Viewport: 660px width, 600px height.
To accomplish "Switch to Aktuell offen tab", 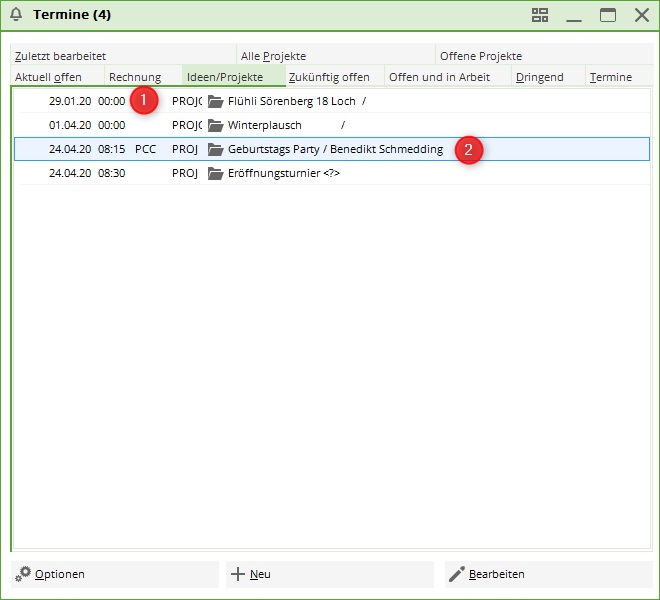I will 48,77.
